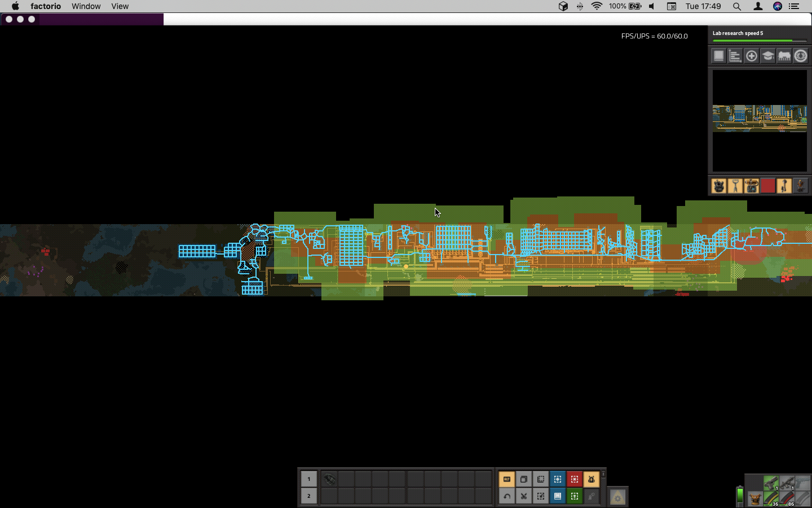Toggle the third equipment button with orange coils
The height and width of the screenshot is (508, 812).
(751, 186)
